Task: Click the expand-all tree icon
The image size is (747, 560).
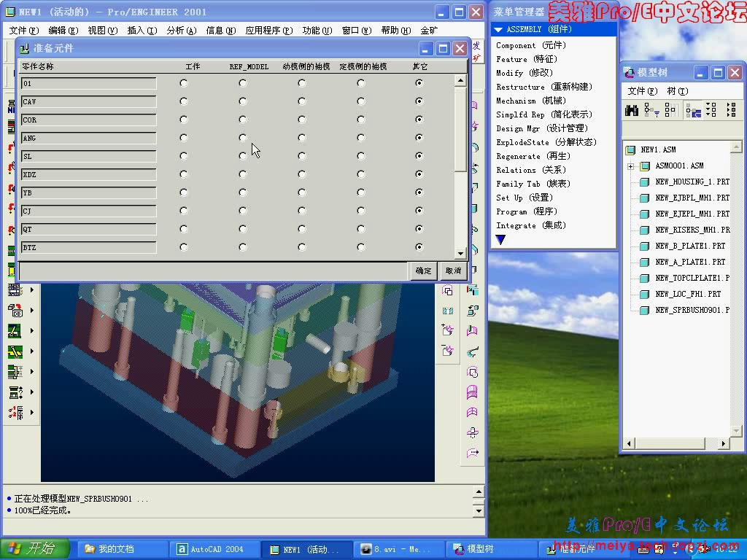Action: pyautogui.click(x=711, y=110)
